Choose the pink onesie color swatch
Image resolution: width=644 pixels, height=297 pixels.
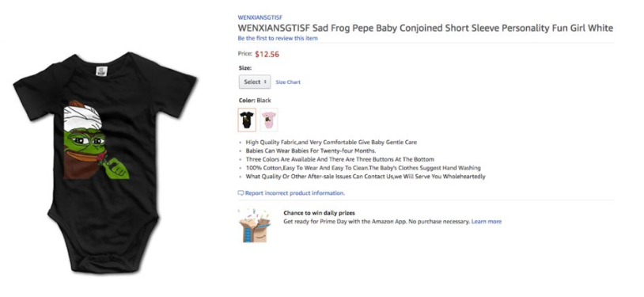coord(269,120)
